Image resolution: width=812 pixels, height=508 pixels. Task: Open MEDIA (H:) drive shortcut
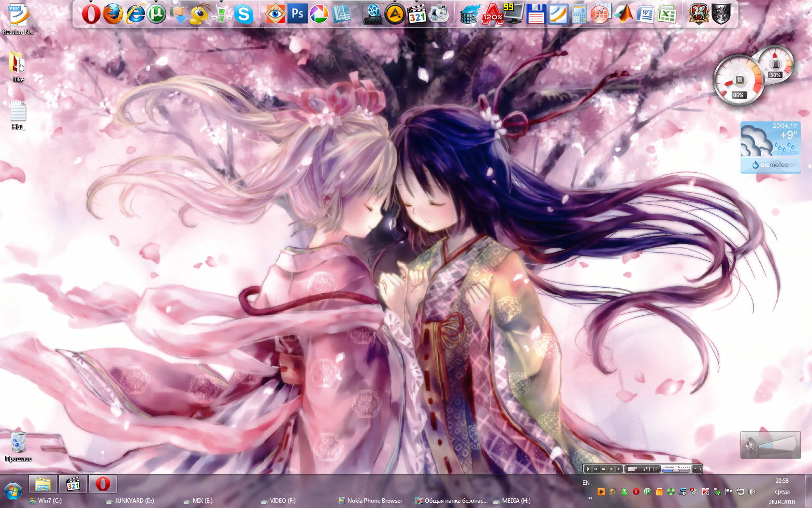pos(511,501)
